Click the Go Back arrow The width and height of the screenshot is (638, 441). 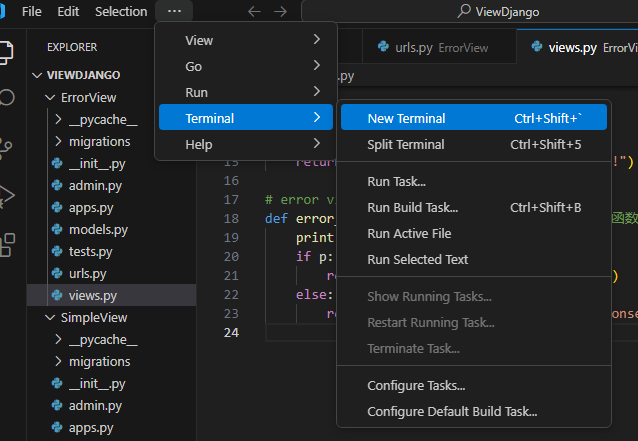point(254,11)
